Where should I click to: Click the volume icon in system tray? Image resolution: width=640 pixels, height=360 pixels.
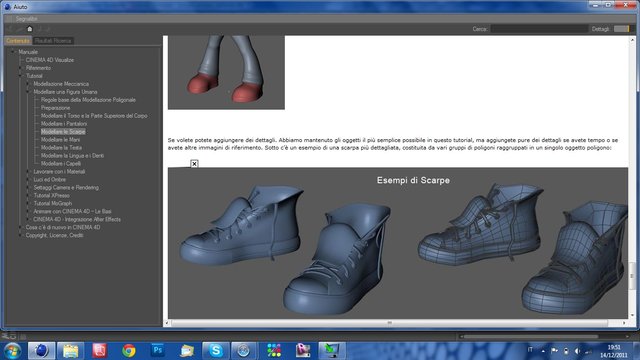[577, 351]
